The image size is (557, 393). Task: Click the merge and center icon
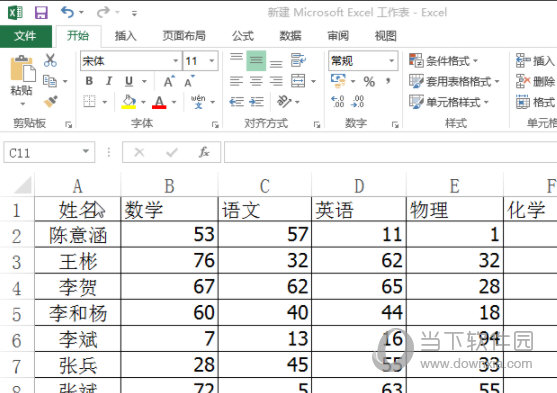(x=298, y=81)
